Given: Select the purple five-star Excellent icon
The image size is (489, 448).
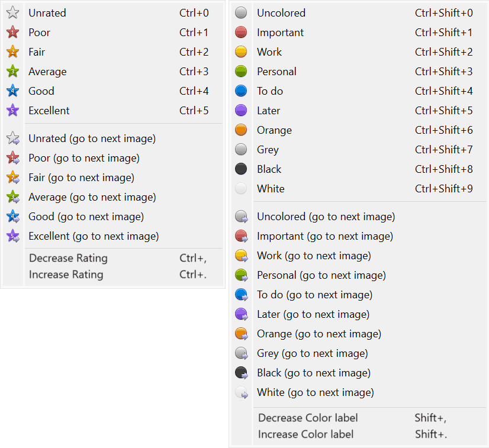Looking at the screenshot, I should coord(12,111).
